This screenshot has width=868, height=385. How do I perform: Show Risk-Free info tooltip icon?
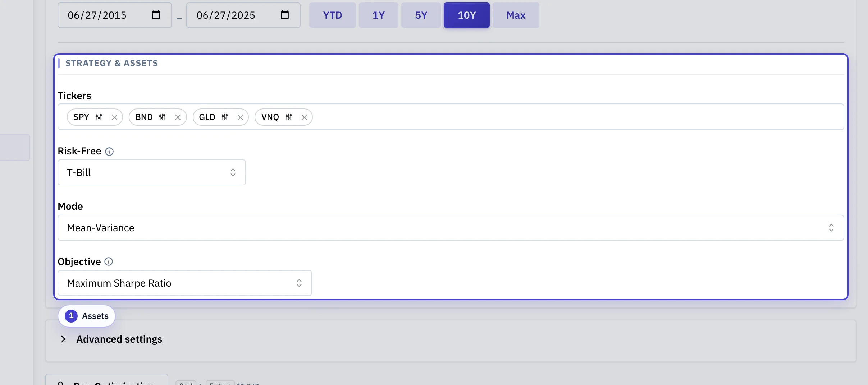coord(109,152)
